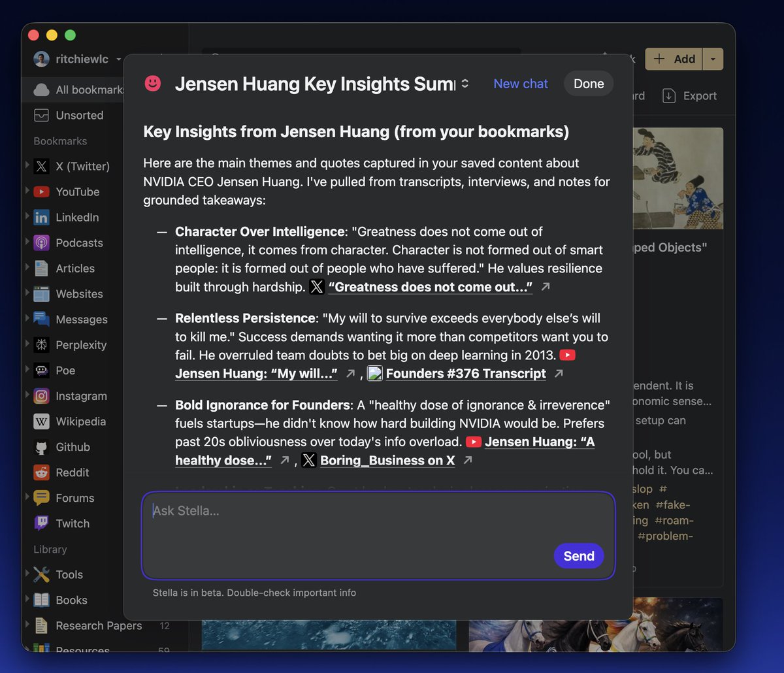The height and width of the screenshot is (673, 784).
Task: Open the Wikipedia collection icon
Action: 41,421
